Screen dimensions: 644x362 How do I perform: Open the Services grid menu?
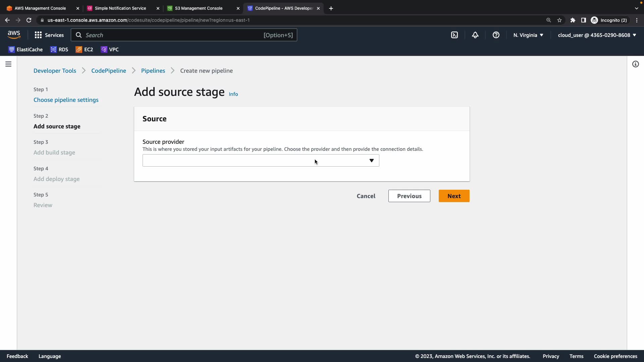49,35
